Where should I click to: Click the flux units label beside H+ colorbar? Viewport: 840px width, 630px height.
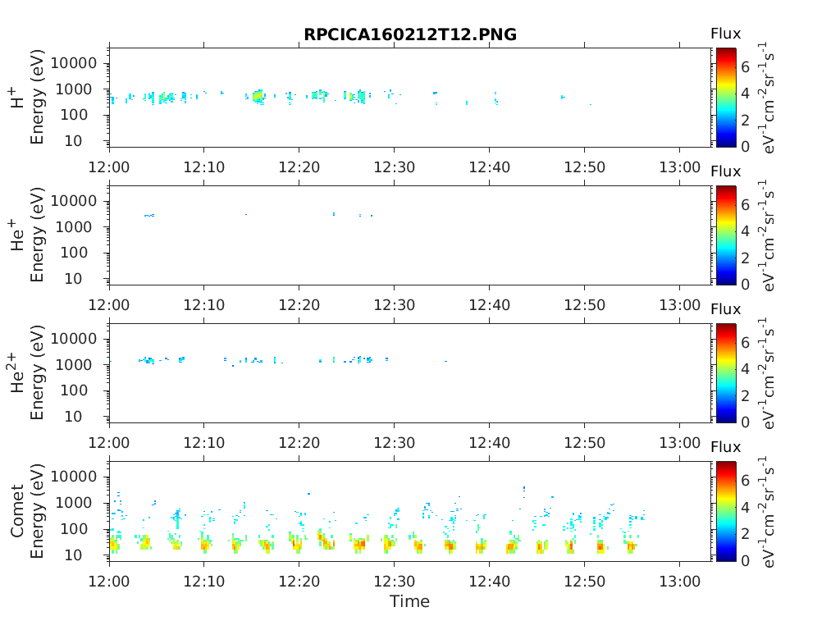click(x=767, y=97)
